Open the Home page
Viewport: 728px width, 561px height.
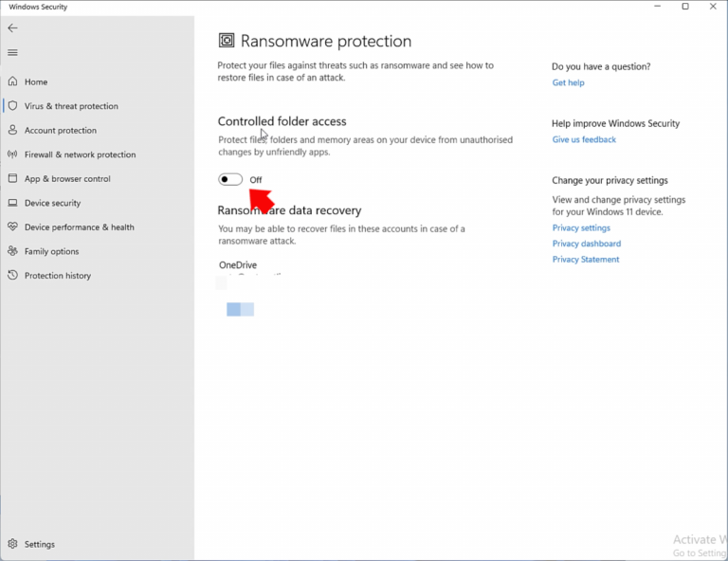(36, 81)
